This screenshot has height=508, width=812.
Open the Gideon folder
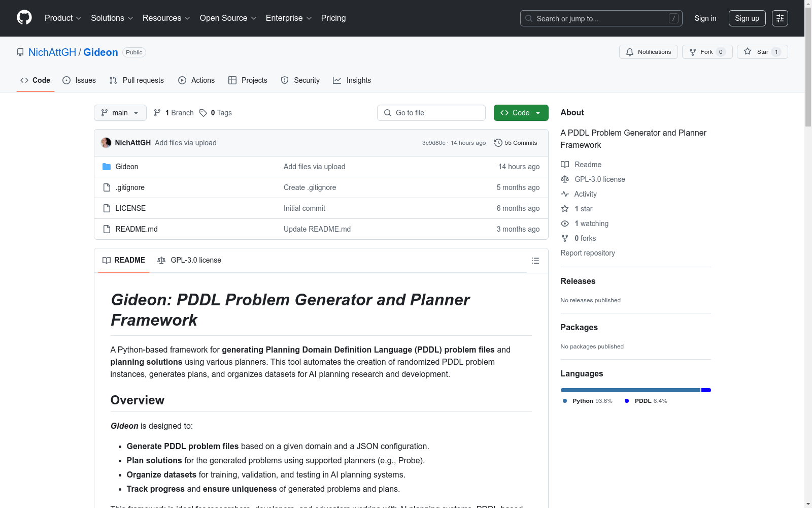coord(127,167)
